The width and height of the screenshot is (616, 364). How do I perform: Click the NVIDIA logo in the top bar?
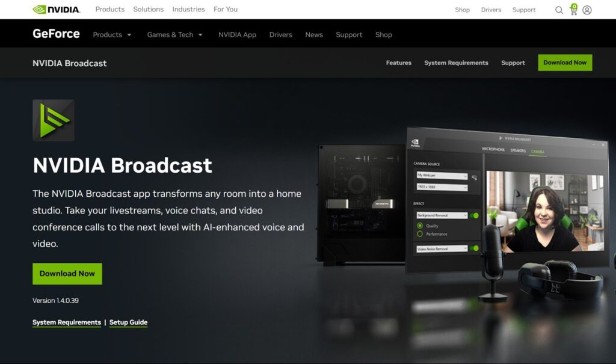tap(55, 10)
